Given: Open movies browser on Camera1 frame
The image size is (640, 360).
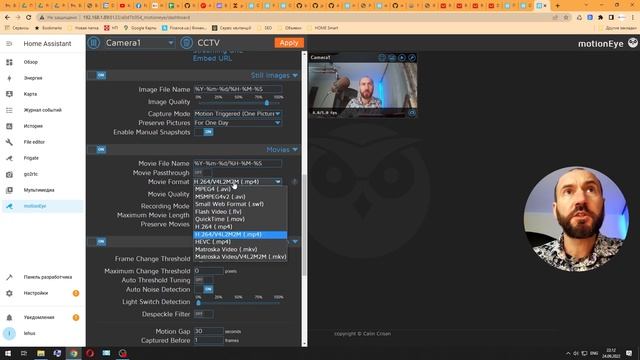Looking at the screenshot, I should click(x=402, y=58).
